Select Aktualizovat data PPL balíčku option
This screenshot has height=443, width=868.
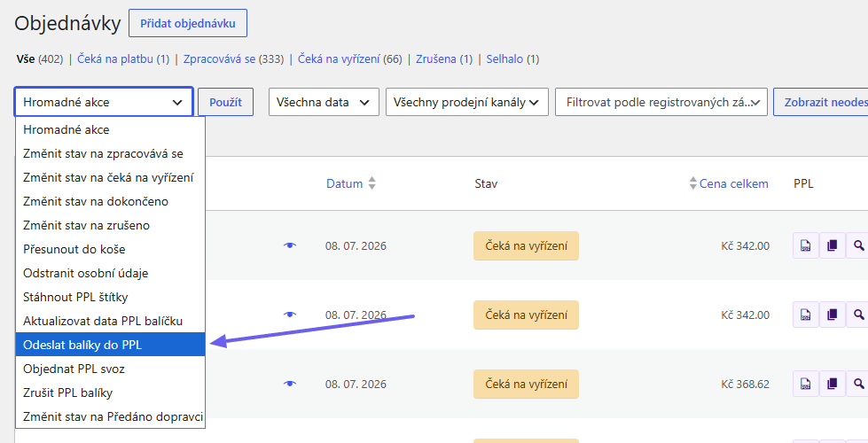[x=110, y=321]
